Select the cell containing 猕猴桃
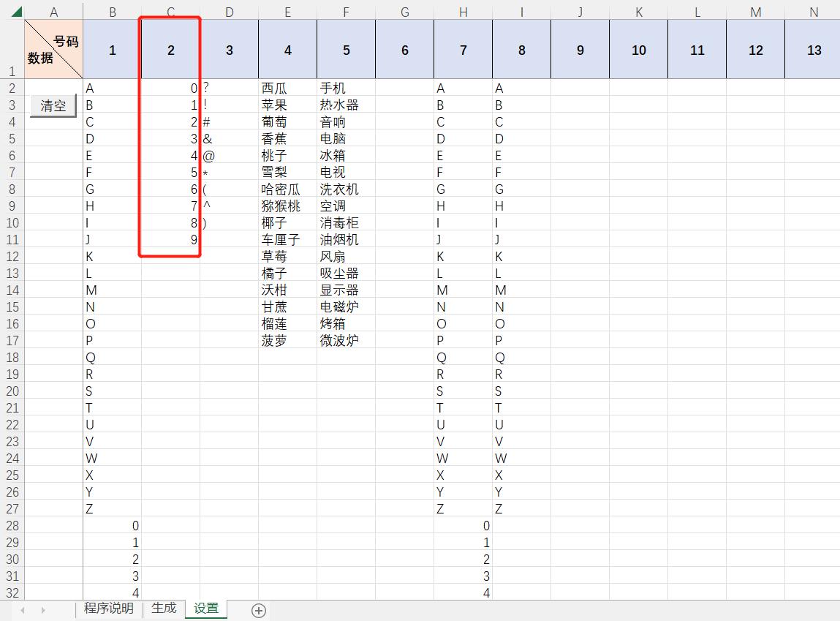This screenshot has width=840, height=621. click(287, 206)
